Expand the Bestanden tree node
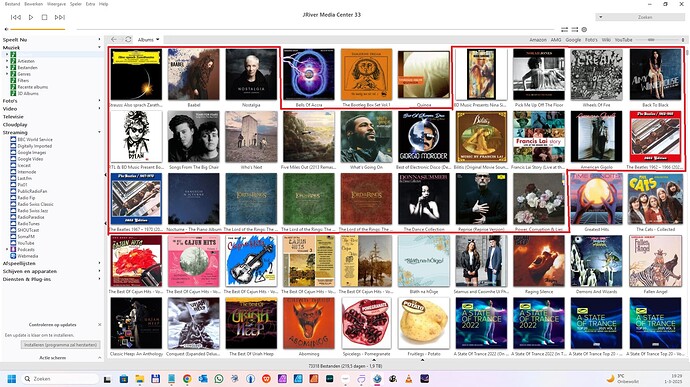The image size is (690, 387). 7,68
